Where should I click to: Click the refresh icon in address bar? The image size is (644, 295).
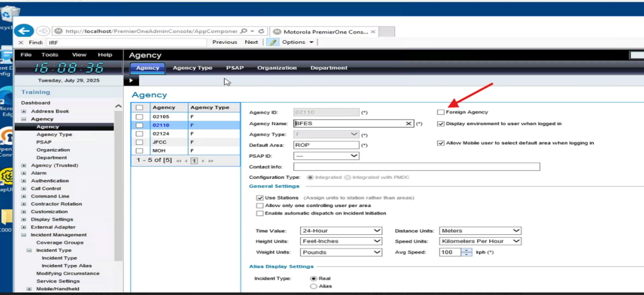(261, 31)
